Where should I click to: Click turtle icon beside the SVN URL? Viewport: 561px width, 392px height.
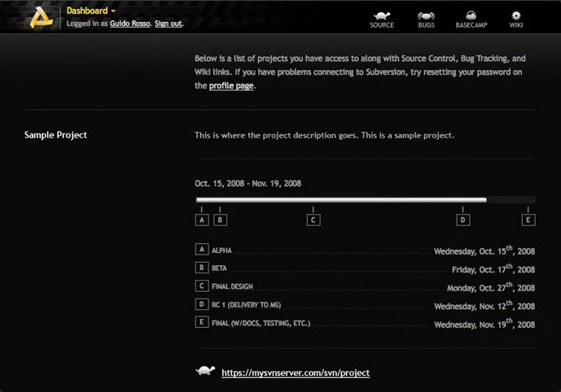coord(205,371)
